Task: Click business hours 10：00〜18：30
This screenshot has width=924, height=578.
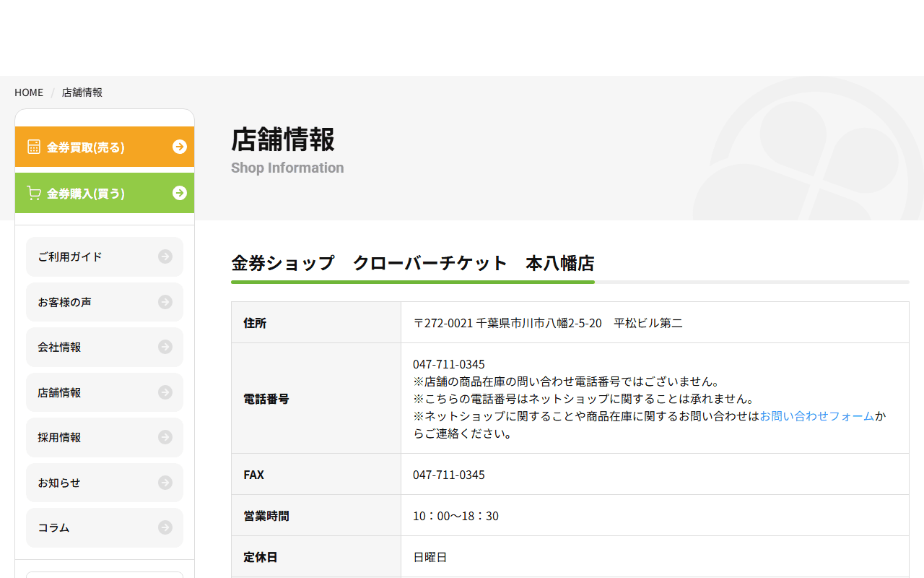Action: pyautogui.click(x=456, y=516)
